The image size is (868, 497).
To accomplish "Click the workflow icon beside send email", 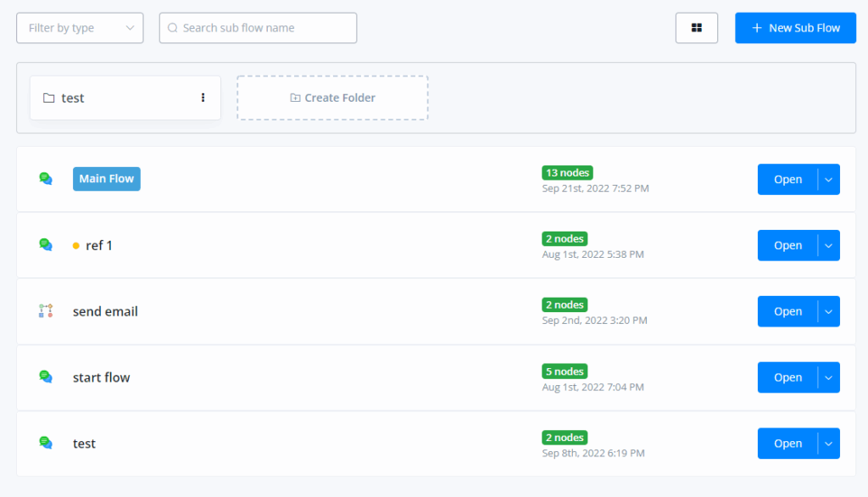I will tap(46, 311).
